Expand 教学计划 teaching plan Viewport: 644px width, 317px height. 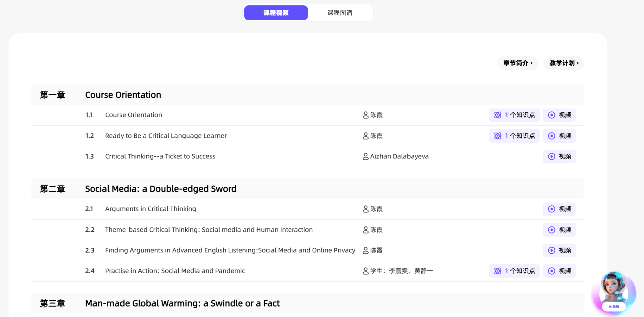click(x=564, y=63)
